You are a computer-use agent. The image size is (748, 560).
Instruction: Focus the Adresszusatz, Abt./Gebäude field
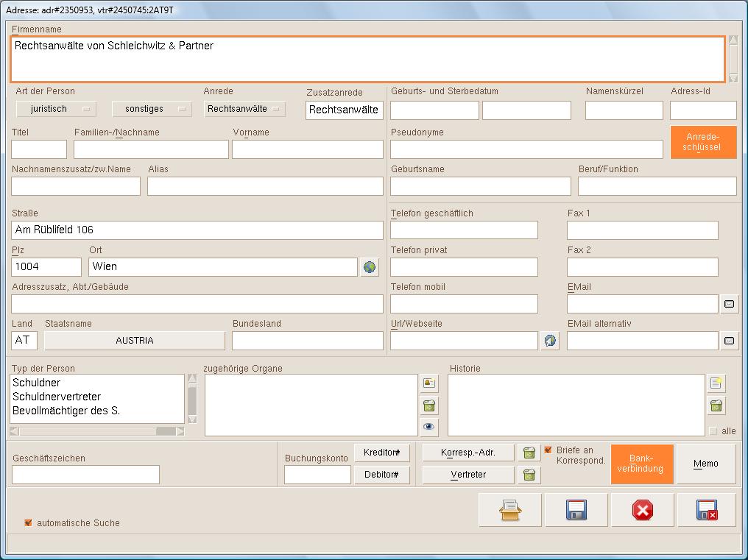tap(197, 304)
